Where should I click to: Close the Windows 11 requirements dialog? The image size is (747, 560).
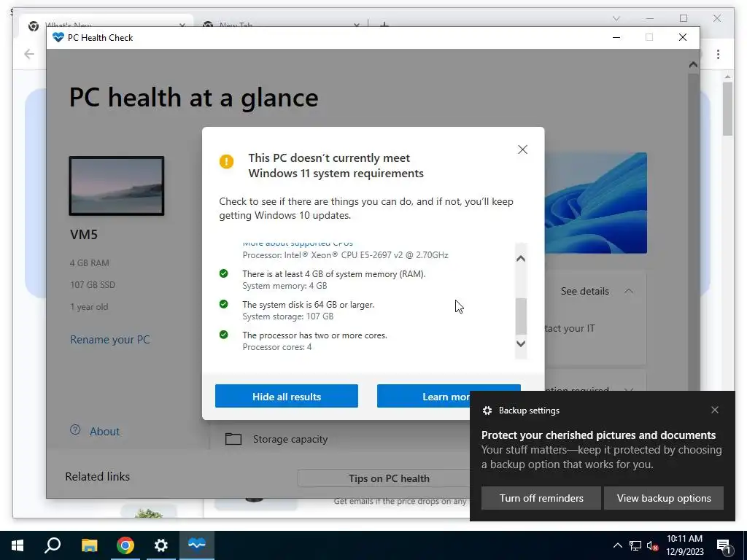click(x=522, y=149)
